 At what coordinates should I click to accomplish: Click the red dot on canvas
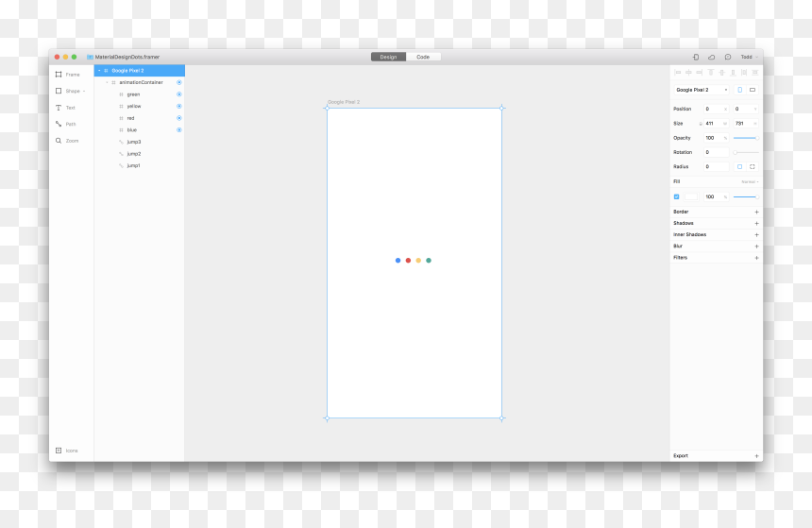click(408, 261)
